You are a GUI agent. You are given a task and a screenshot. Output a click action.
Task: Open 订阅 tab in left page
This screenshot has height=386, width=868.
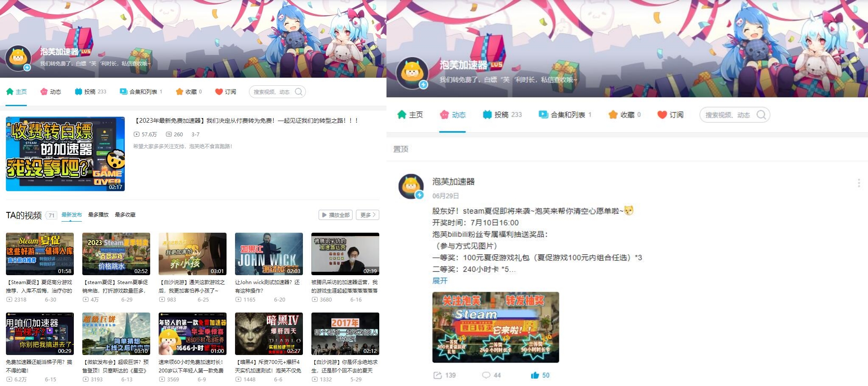[x=226, y=92]
